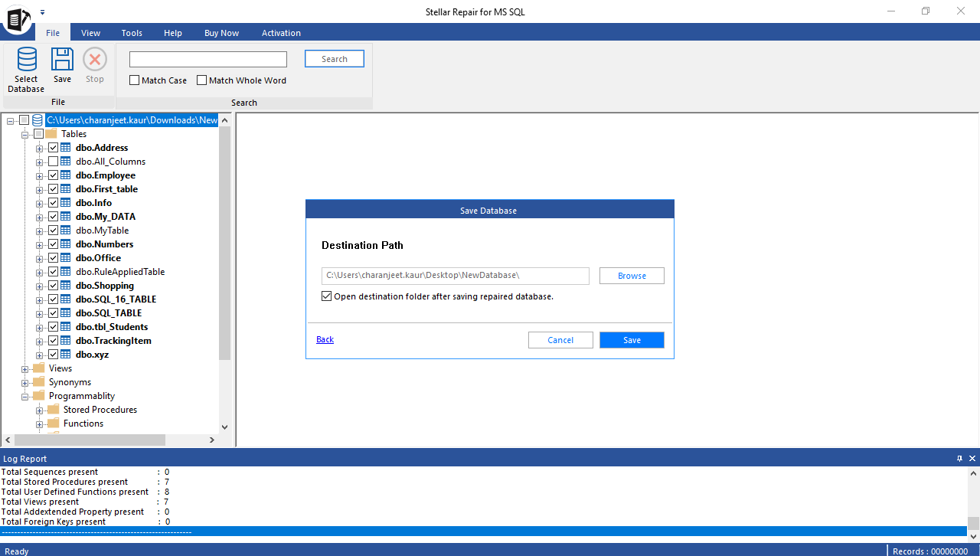
Task: Click the Back link in dialog
Action: [x=325, y=339]
